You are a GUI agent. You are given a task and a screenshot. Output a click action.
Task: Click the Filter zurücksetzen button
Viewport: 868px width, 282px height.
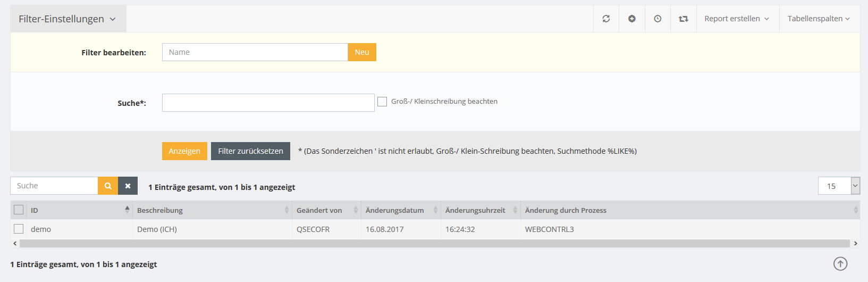[250, 151]
